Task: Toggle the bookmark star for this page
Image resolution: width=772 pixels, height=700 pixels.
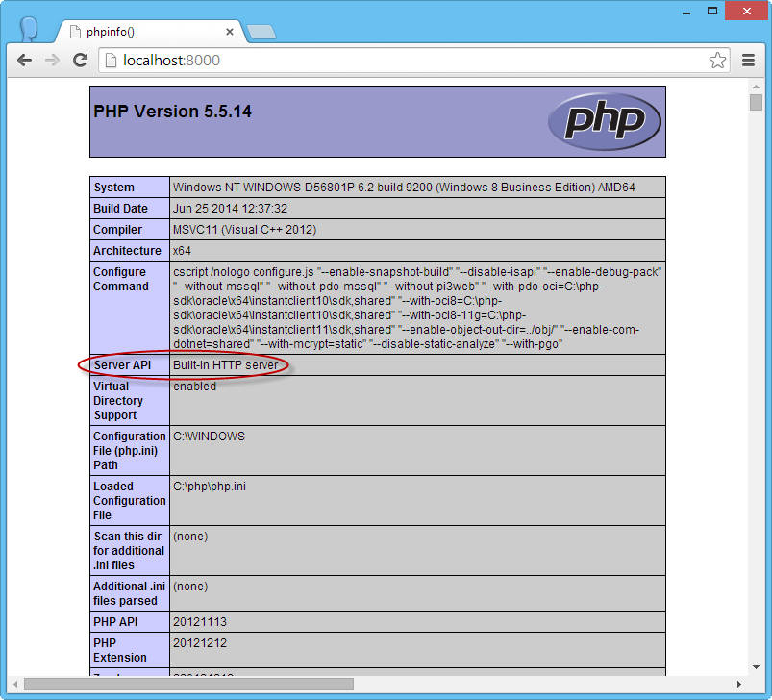Action: [x=717, y=60]
